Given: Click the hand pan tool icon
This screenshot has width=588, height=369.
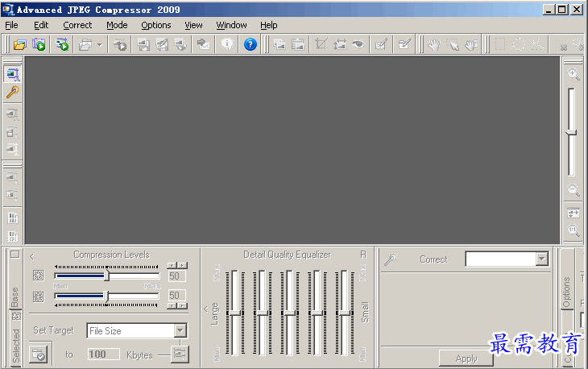Looking at the screenshot, I should click(x=434, y=45).
